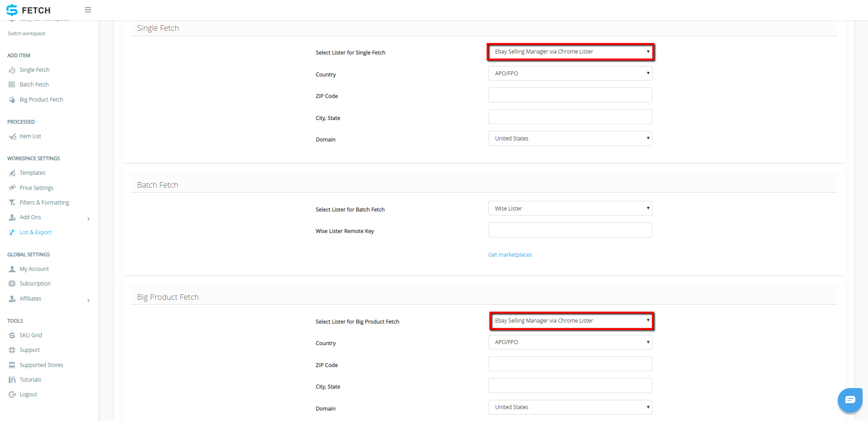This screenshot has width=868, height=421.
Task: Click the Support globe icon
Action: 12,350
